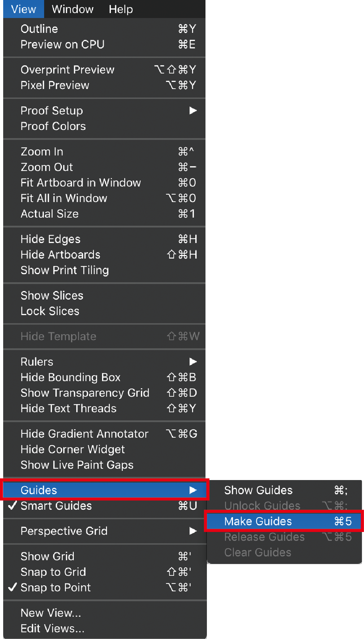Screen dimensions: 364x639
Task: Toggle the Smart Guides checkmark option
Action: pyautogui.click(x=56, y=506)
